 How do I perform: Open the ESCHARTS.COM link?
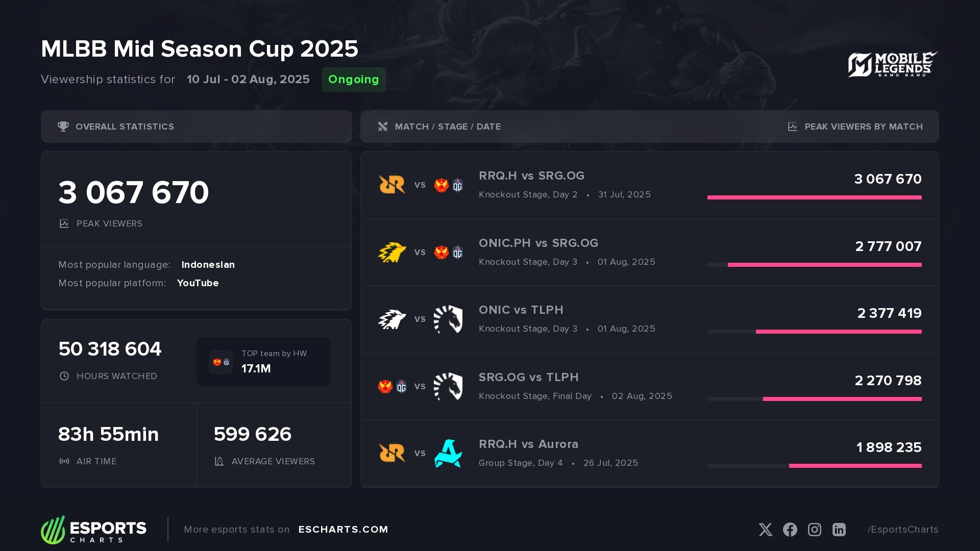pos(343,530)
